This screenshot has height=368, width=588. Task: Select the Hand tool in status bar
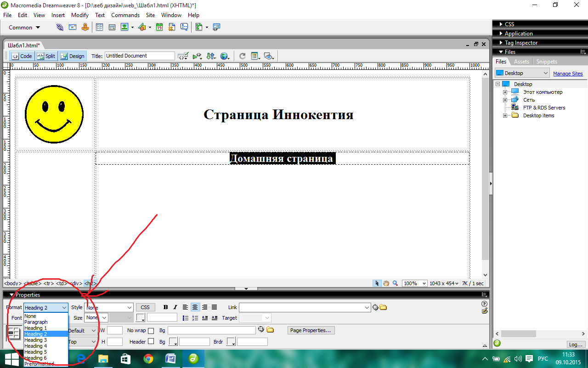[386, 283]
